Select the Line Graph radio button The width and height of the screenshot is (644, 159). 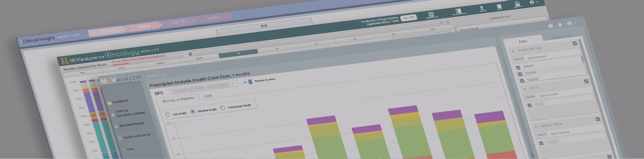(168, 115)
